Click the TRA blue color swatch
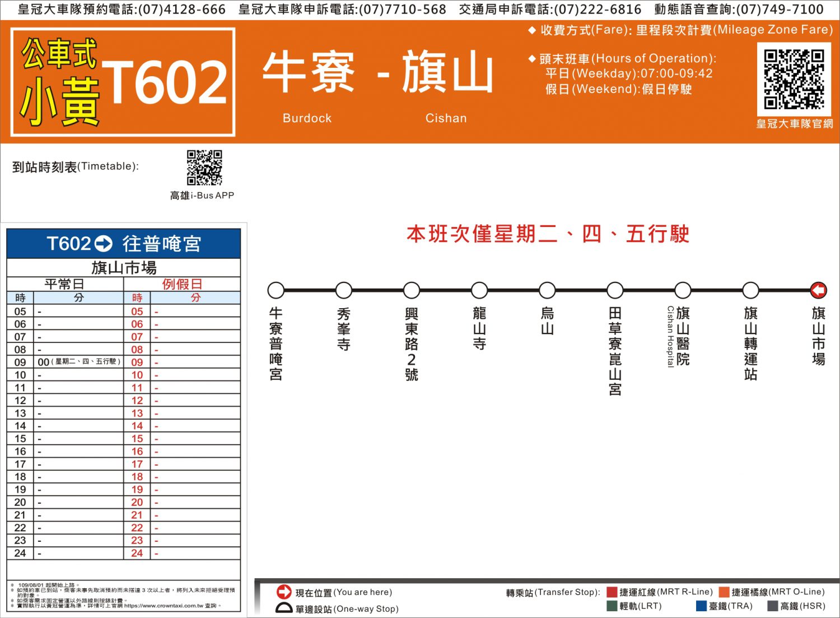 point(701,606)
